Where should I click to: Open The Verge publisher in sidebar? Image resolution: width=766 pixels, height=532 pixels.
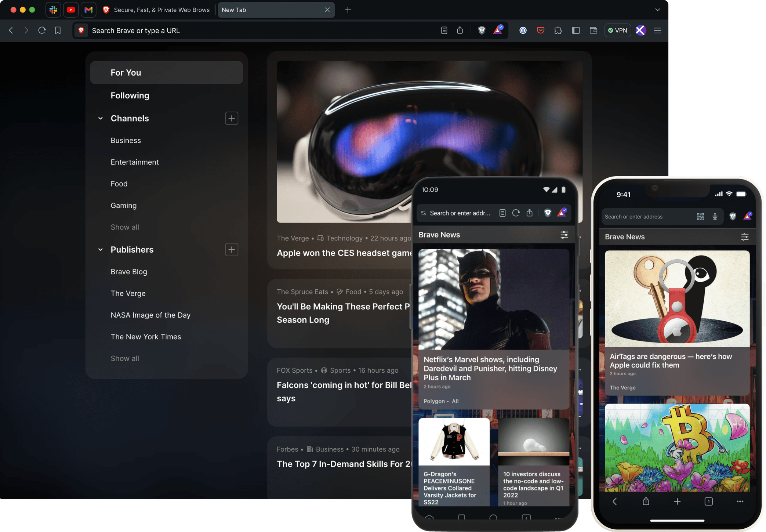128,293
